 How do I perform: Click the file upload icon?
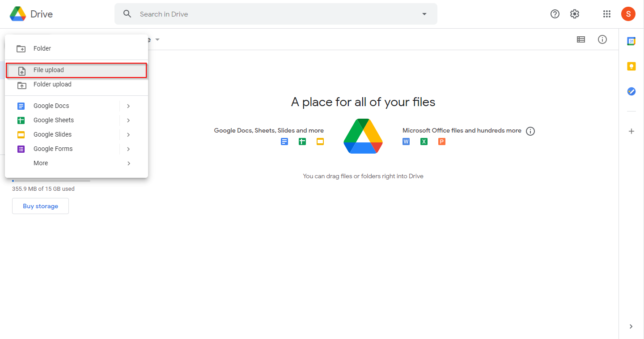(21, 71)
